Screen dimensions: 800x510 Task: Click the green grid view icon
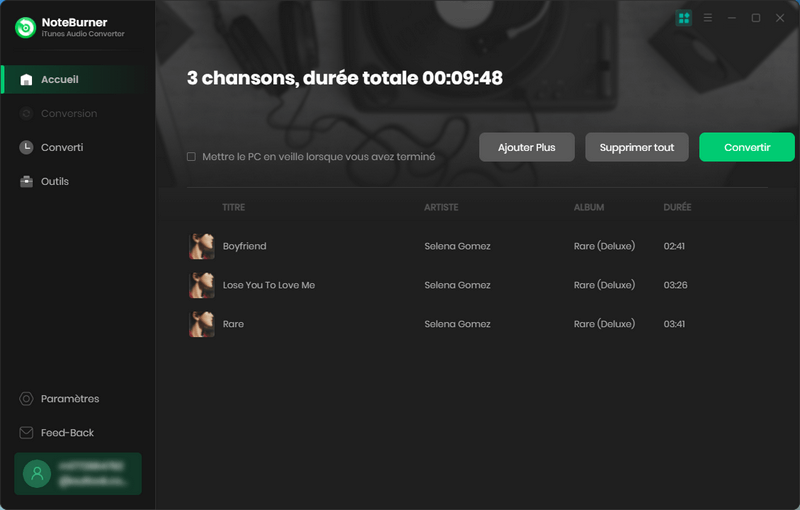[x=684, y=18]
